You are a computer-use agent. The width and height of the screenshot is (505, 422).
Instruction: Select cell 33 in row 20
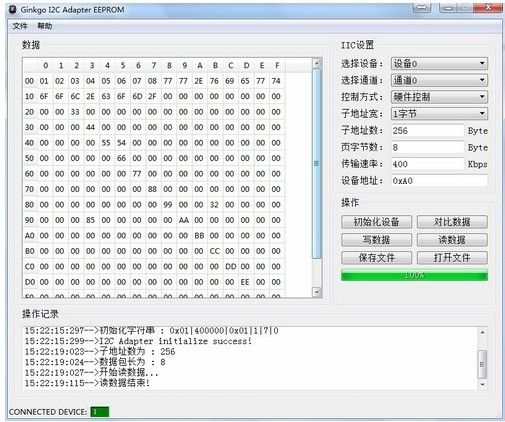coord(75,112)
